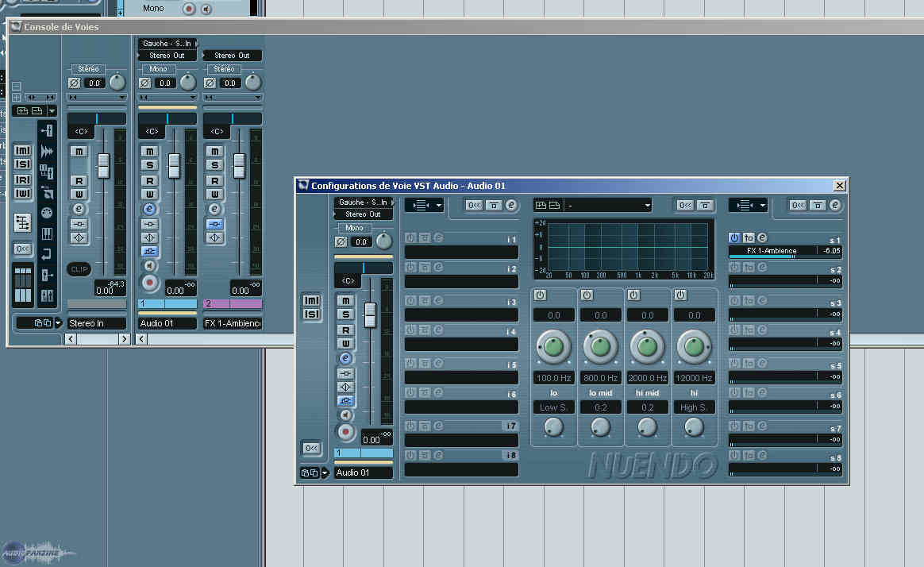Solo the Audio 01 channel in Console de Voies
Image resolution: width=924 pixels, height=567 pixels.
pyautogui.click(x=150, y=165)
